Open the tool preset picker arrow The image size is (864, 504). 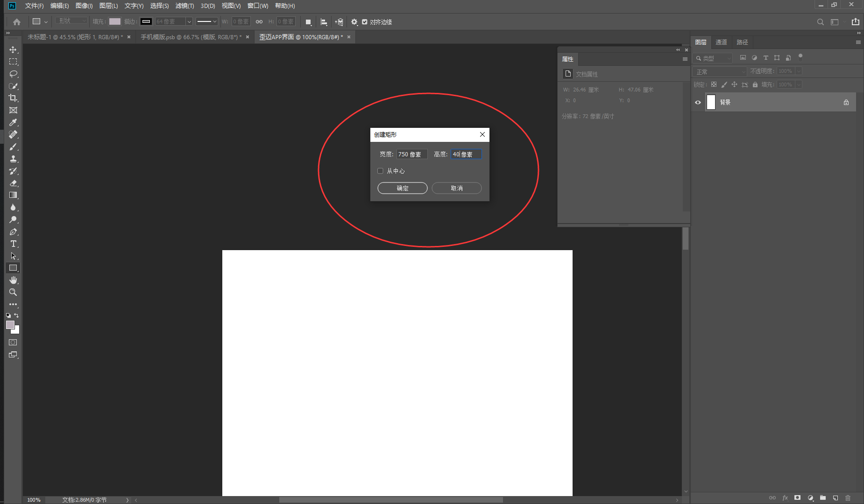46,22
